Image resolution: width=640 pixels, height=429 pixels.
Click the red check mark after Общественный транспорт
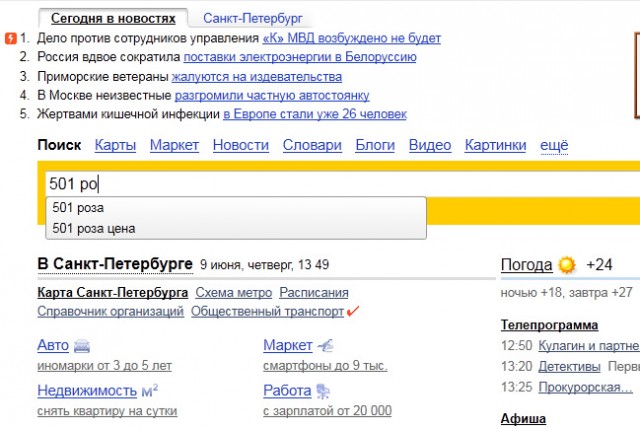click(353, 311)
